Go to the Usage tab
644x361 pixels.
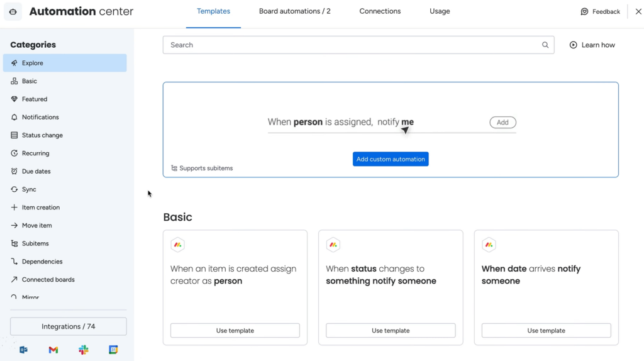tap(440, 11)
